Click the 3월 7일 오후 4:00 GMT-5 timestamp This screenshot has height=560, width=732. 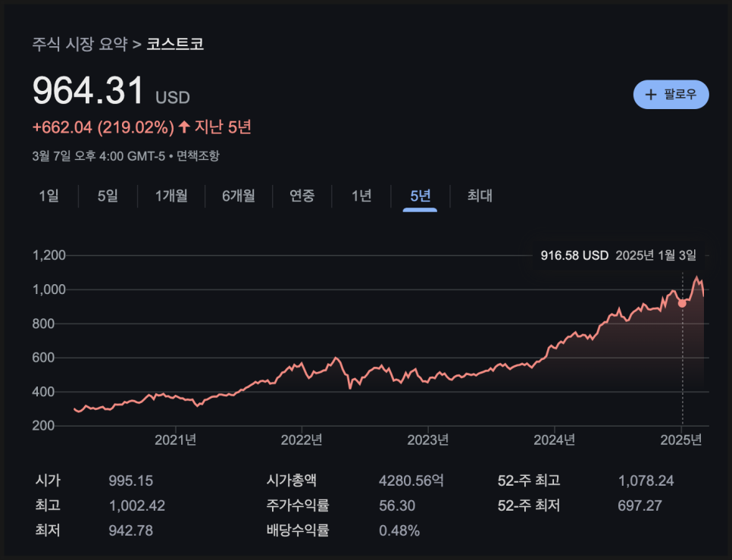coord(99,156)
